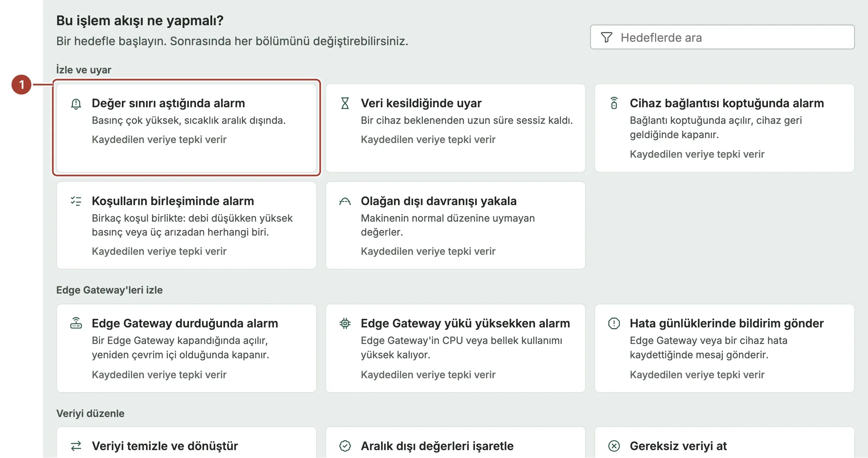Click text 'Edge Gateway veya bir cihaz hata'
Image resolution: width=868 pixels, height=458 pixels.
[x=708, y=341]
